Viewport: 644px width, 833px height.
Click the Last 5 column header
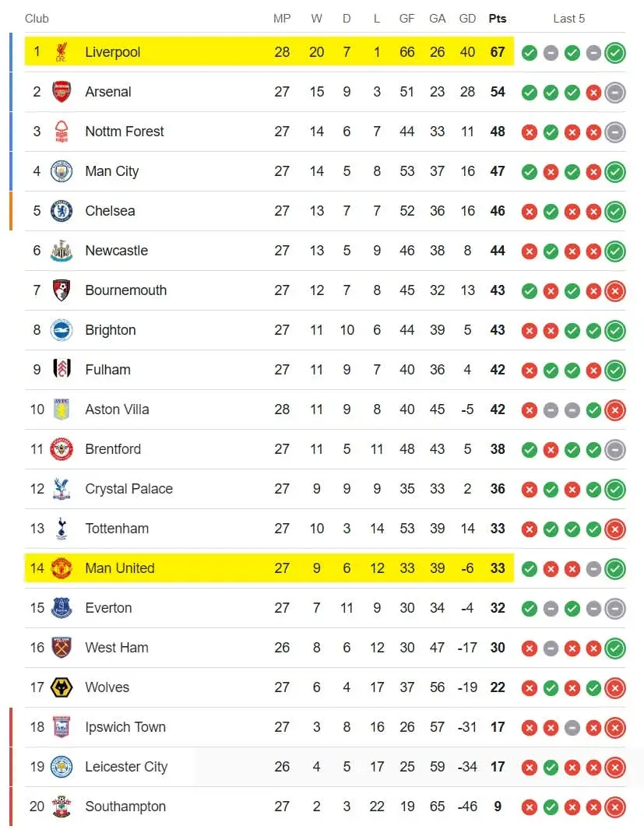(569, 19)
